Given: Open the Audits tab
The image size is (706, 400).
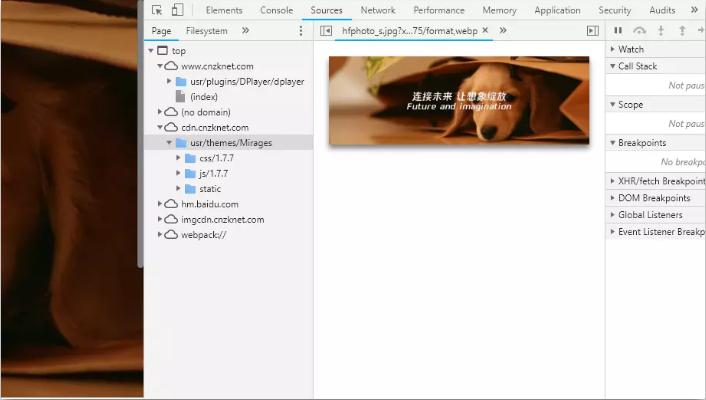Looking at the screenshot, I should [x=662, y=10].
